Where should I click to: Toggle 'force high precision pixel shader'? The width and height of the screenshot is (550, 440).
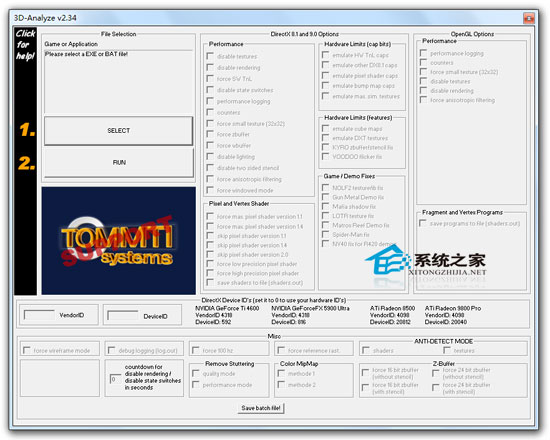(x=210, y=273)
